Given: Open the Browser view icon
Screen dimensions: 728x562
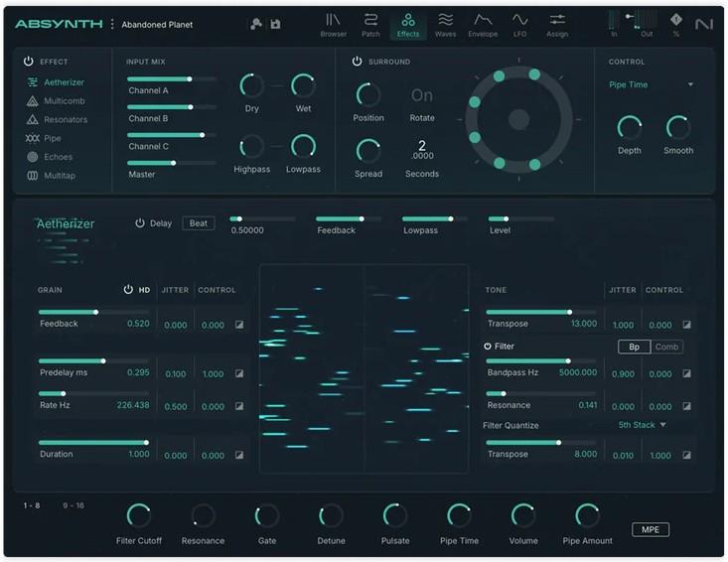Looking at the screenshot, I should tap(333, 20).
